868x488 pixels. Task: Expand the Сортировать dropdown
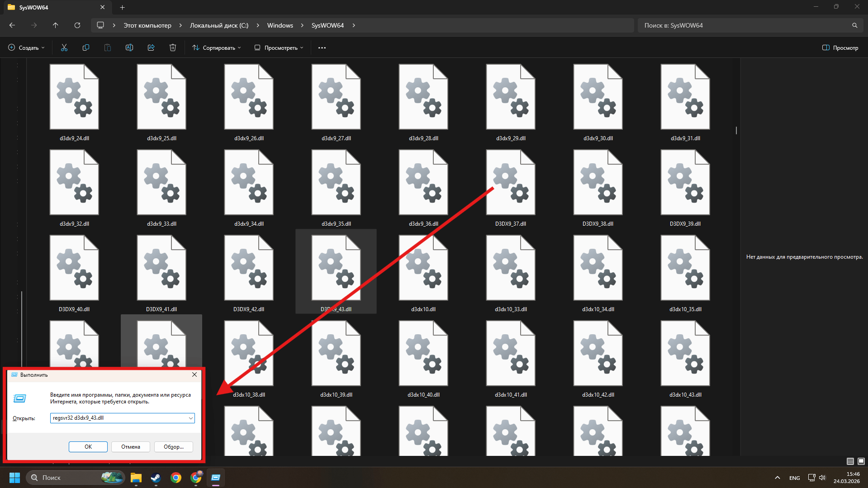(217, 47)
